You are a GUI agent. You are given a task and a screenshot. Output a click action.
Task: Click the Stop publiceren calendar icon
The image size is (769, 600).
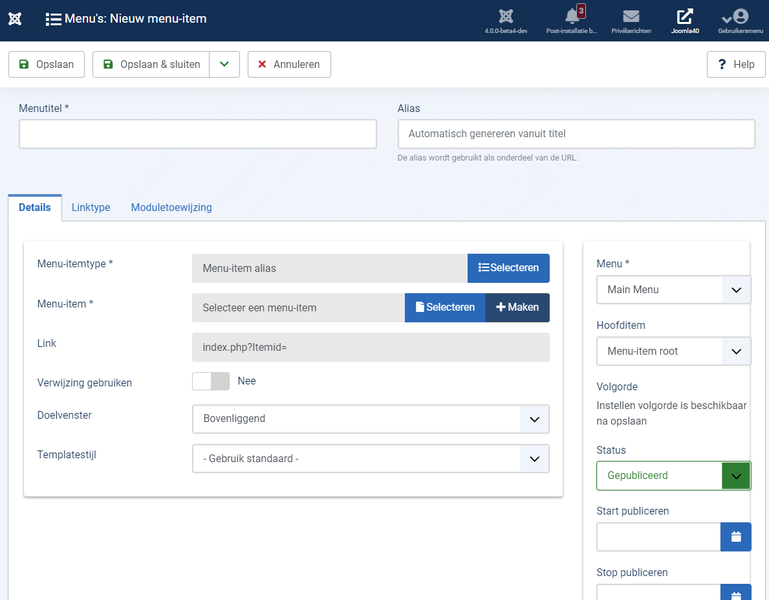tap(736, 592)
